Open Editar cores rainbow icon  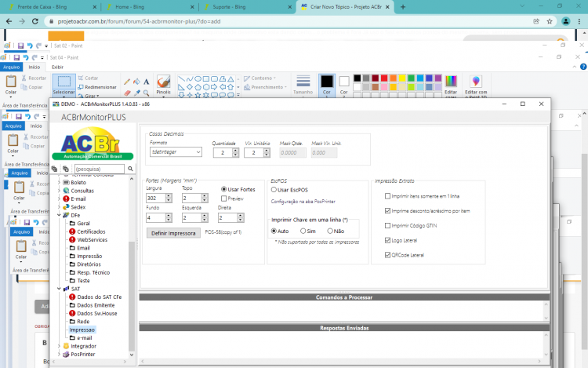tap(451, 86)
